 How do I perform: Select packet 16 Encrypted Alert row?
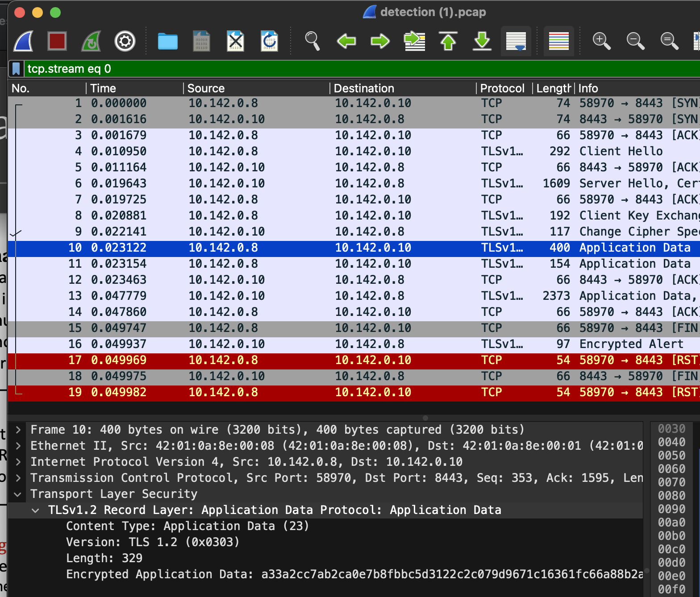pyautogui.click(x=354, y=344)
